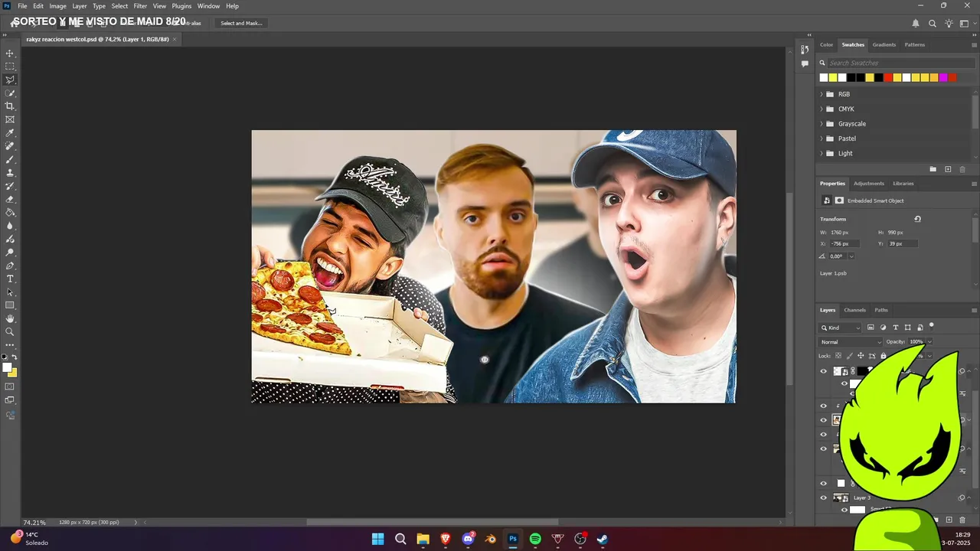Toggle lock all padlock in Layers
The image size is (980, 551).
pyautogui.click(x=884, y=356)
